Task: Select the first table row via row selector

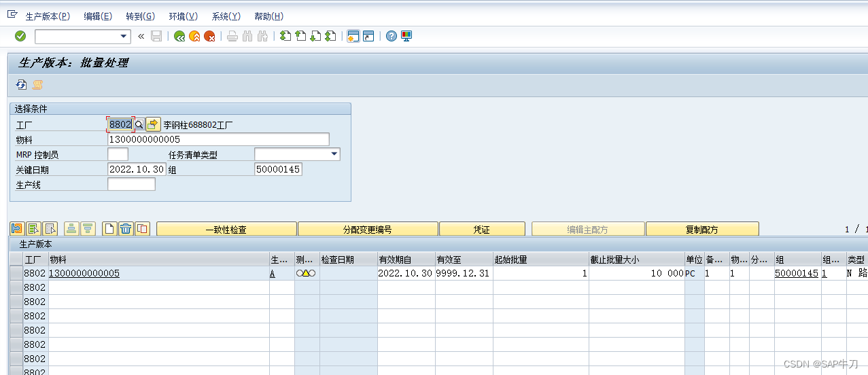Action: [16, 273]
